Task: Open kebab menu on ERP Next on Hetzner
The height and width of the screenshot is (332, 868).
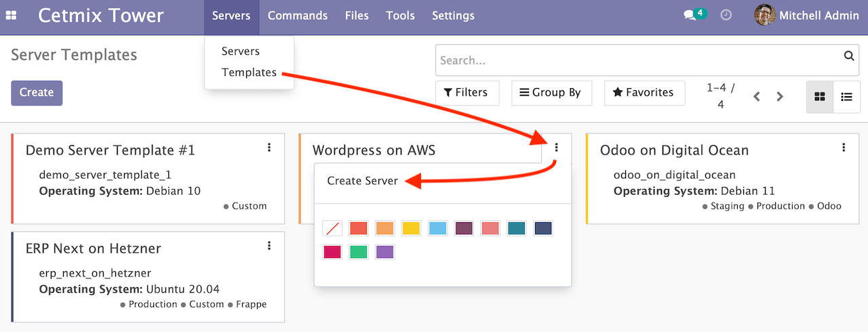Action: [x=269, y=245]
